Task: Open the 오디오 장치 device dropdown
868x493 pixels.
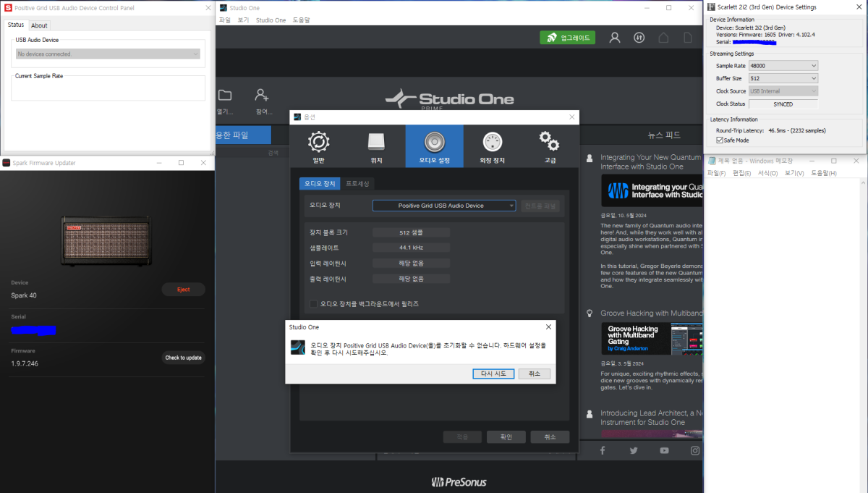Action: (444, 206)
